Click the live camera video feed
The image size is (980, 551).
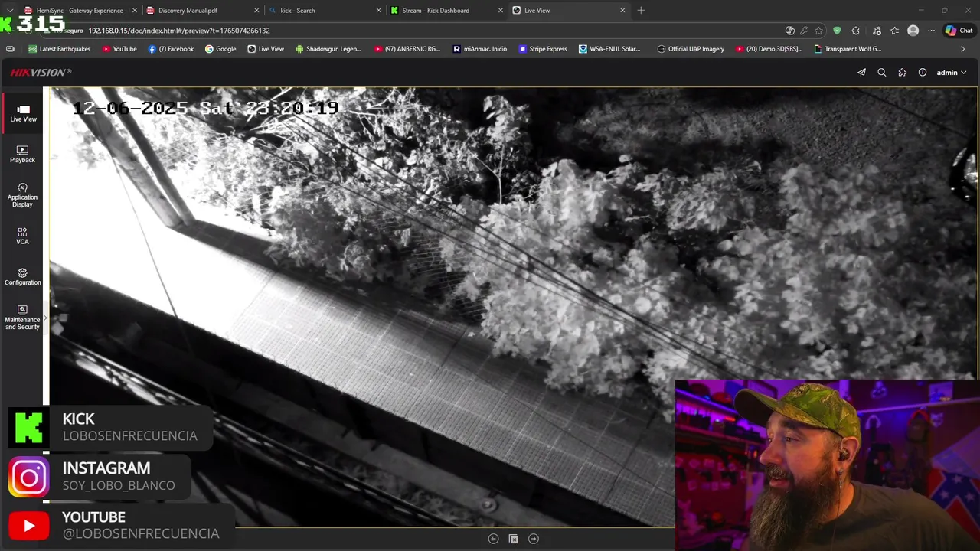coord(513,306)
